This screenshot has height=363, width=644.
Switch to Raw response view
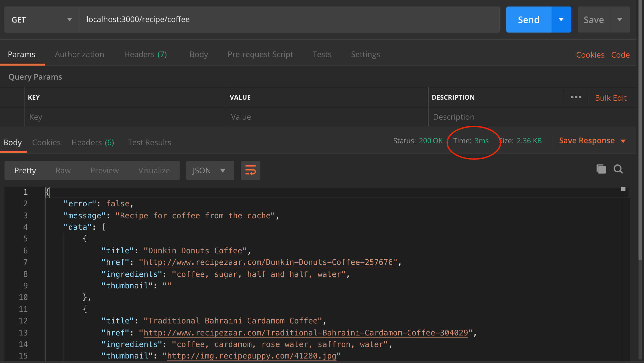(63, 170)
